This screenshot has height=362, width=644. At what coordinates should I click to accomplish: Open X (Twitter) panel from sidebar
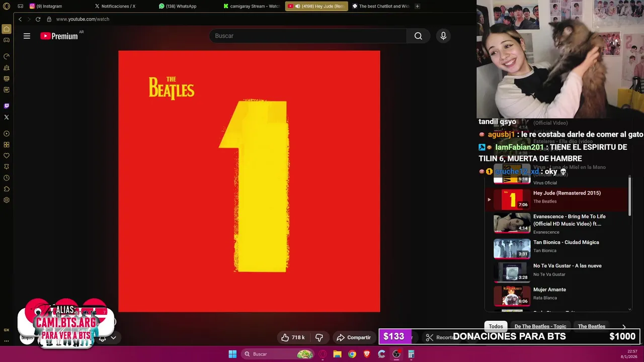point(7,117)
